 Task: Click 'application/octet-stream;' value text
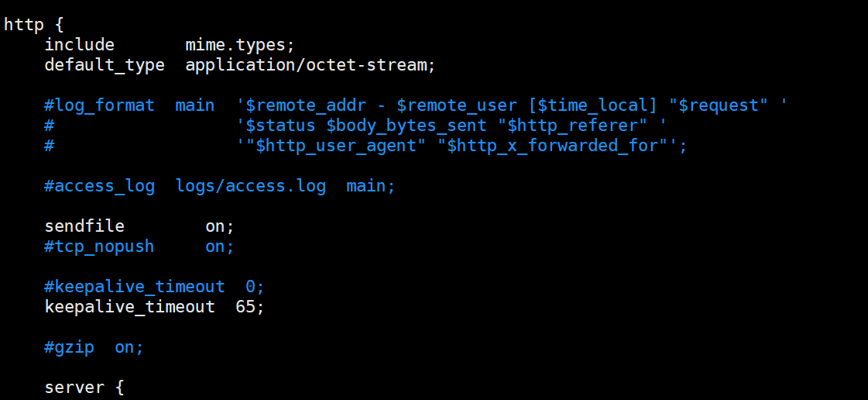coord(310,65)
